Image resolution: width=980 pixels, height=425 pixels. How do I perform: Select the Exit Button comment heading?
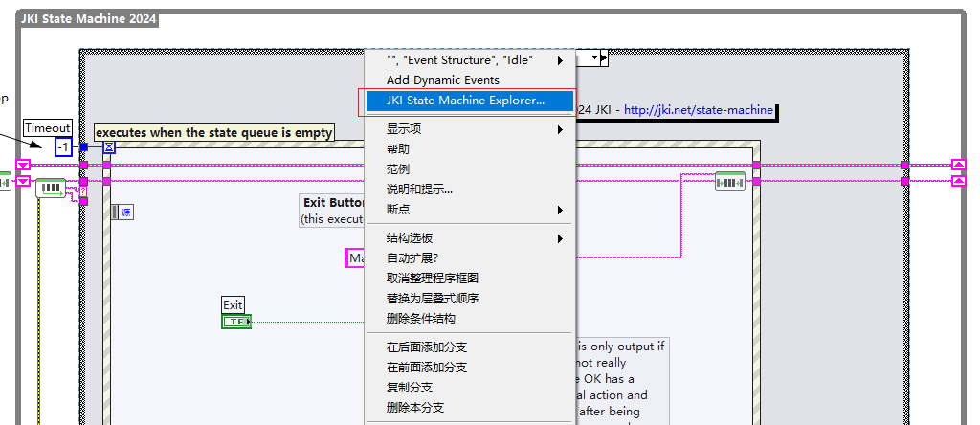click(x=334, y=203)
